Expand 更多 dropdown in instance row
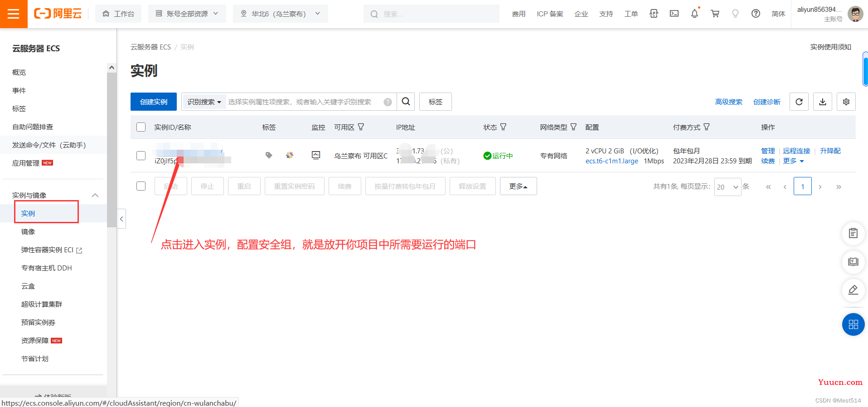Screen dimensions: 868x407 coord(793,161)
